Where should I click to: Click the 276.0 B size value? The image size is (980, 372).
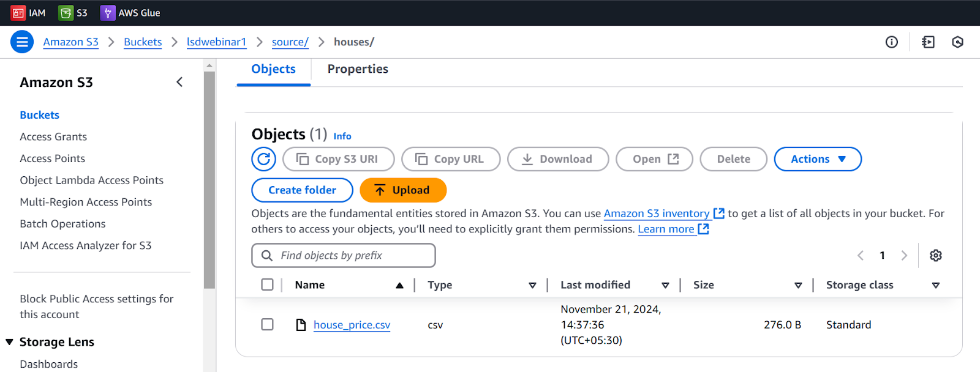coord(782,325)
